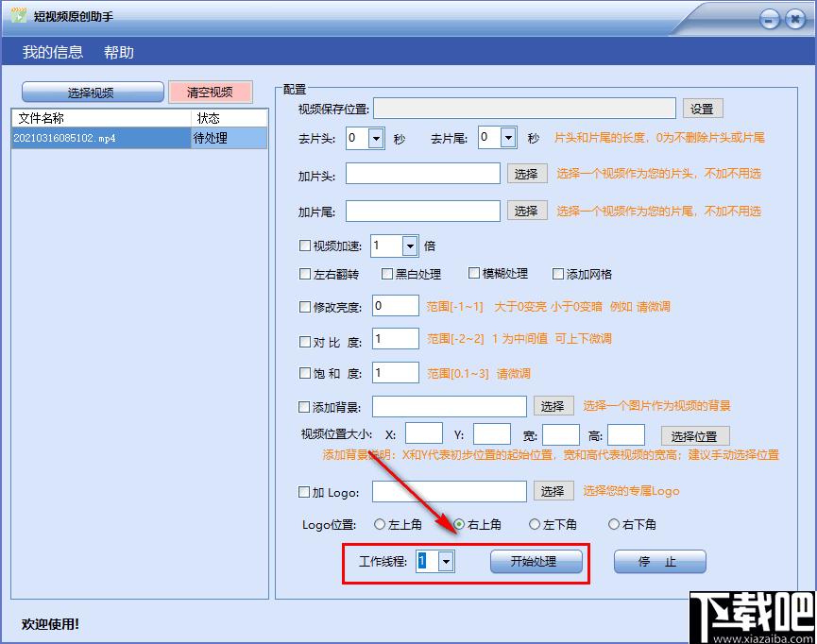Click 选择 button for 加片头
Viewport: 817px width, 644px height.
click(x=527, y=174)
